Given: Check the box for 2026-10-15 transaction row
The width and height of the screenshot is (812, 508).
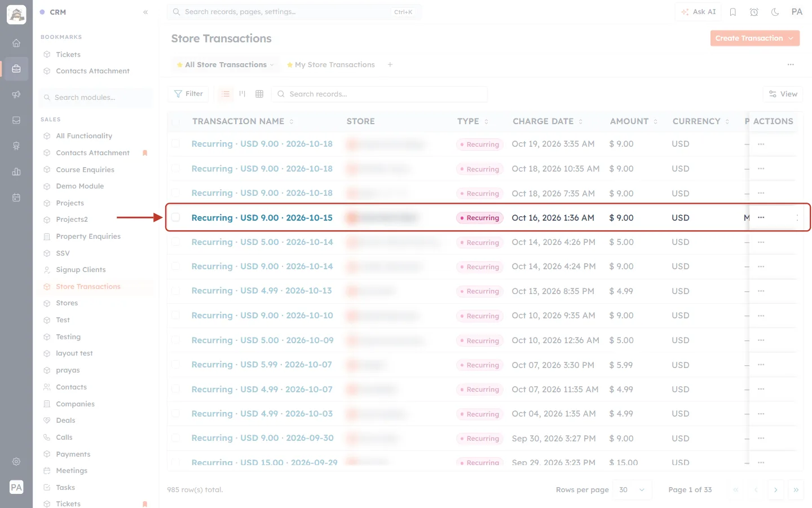Looking at the screenshot, I should click(x=176, y=217).
